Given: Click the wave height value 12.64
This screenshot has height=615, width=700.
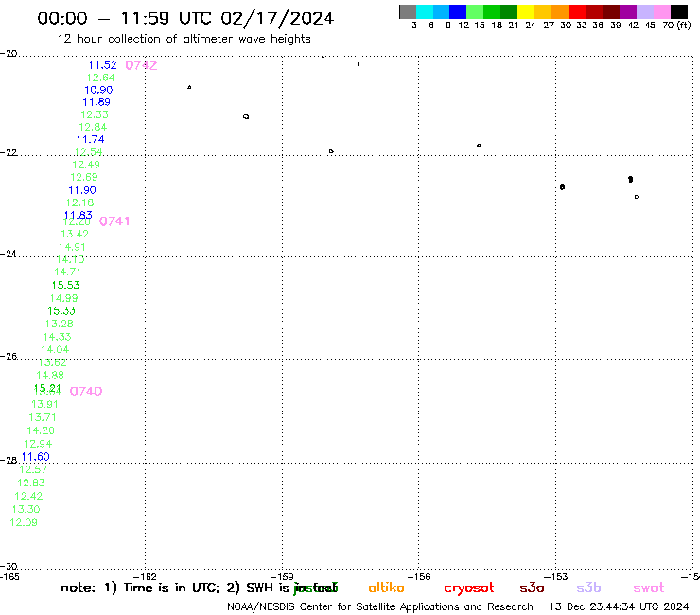Looking at the screenshot, I should point(101,78).
